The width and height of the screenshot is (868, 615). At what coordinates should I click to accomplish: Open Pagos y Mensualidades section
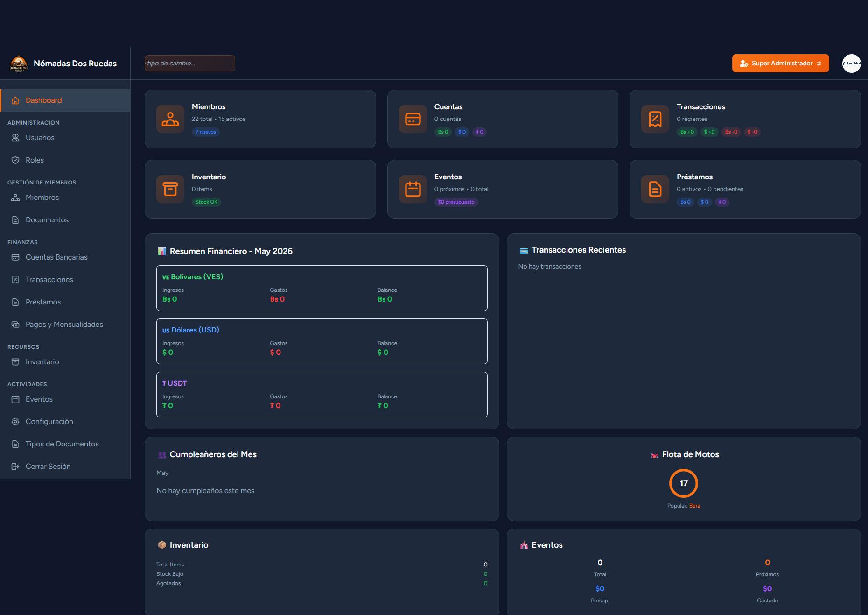point(65,325)
